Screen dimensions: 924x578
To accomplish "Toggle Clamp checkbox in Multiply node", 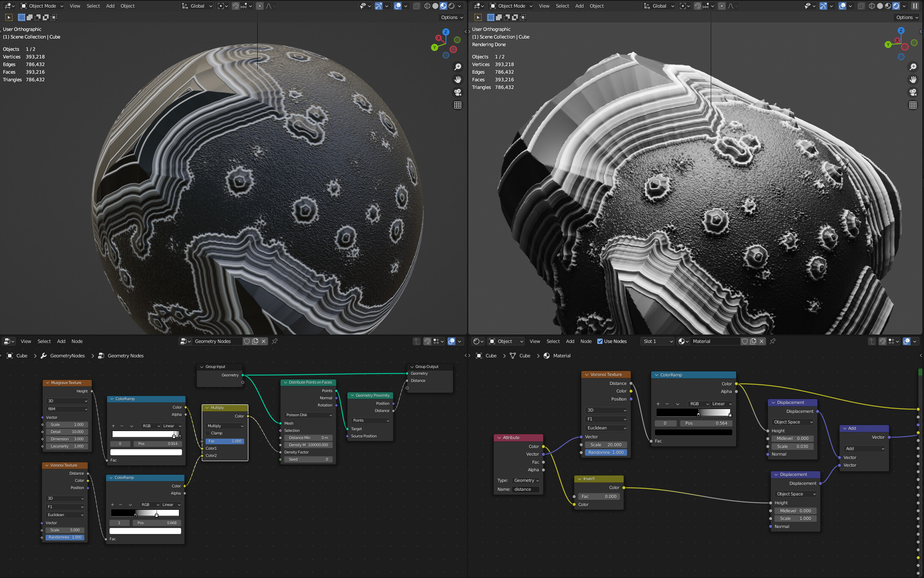I will coord(208,433).
